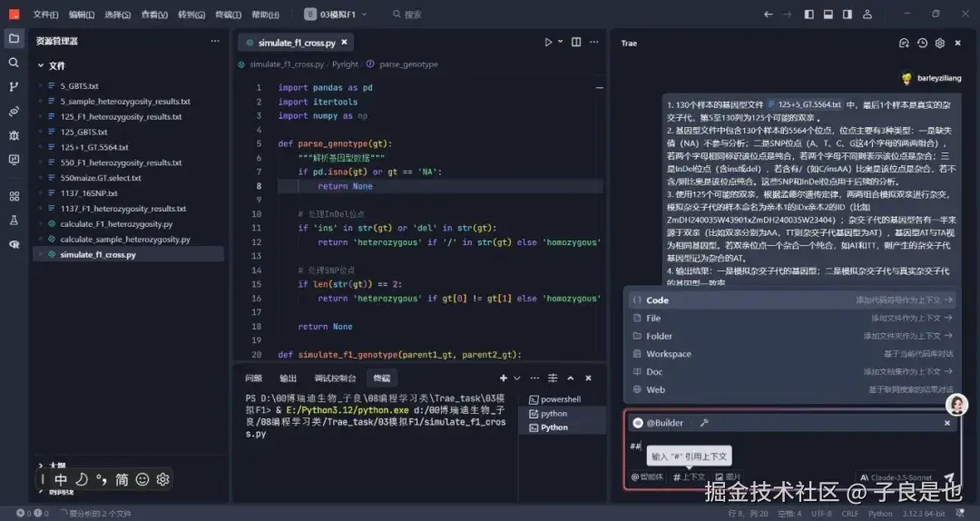Open calculate_F1_heterozygosity.py in explorer
Viewport: 980px width, 521px height.
116,224
